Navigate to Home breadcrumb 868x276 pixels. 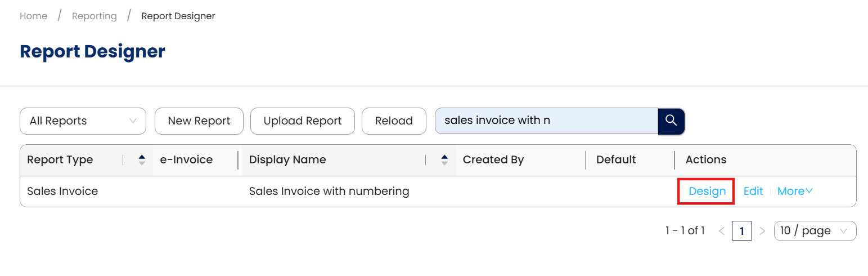pos(33,16)
